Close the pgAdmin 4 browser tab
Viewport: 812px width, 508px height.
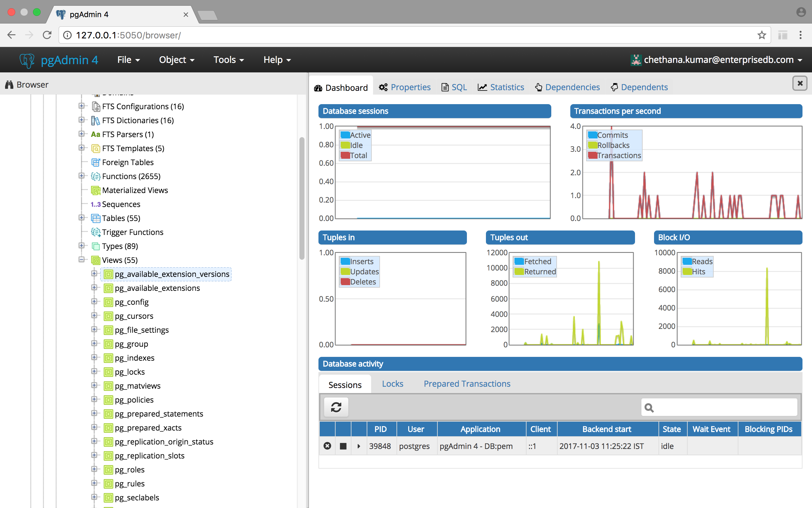(x=186, y=15)
